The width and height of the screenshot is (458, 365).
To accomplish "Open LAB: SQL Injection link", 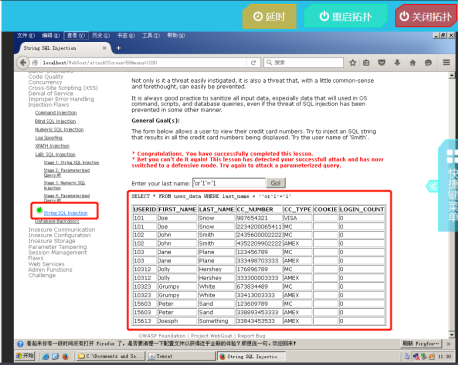I will [x=55, y=154].
